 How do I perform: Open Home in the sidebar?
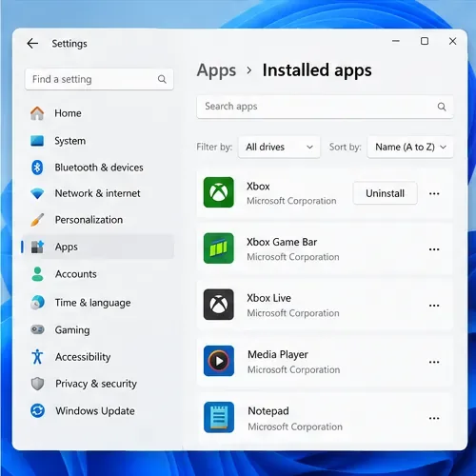[x=98, y=113]
